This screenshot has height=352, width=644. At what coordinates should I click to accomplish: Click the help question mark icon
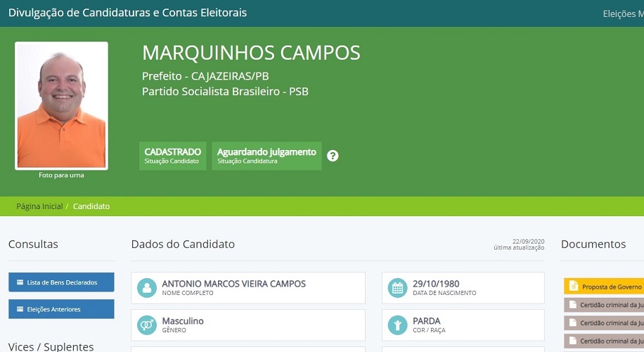click(333, 156)
